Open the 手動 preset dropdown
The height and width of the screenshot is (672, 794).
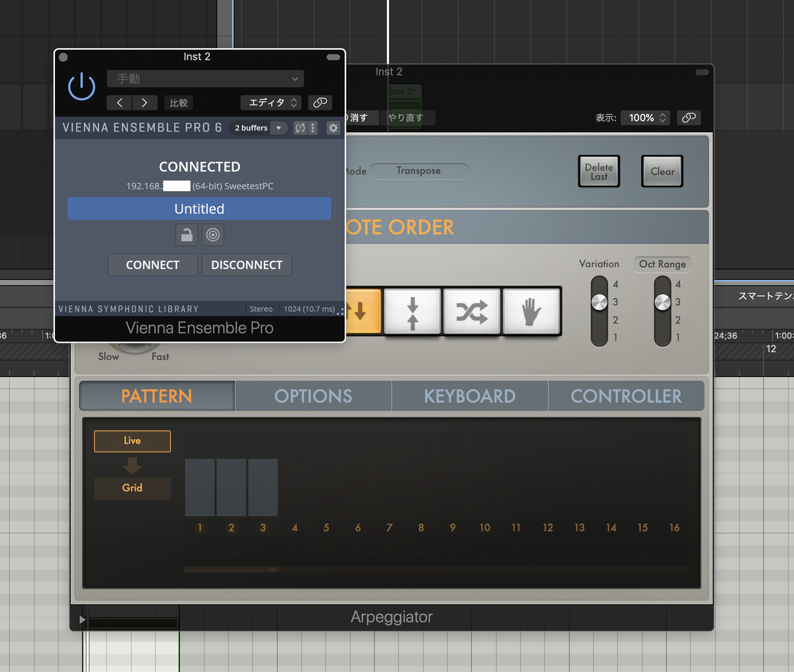[205, 79]
